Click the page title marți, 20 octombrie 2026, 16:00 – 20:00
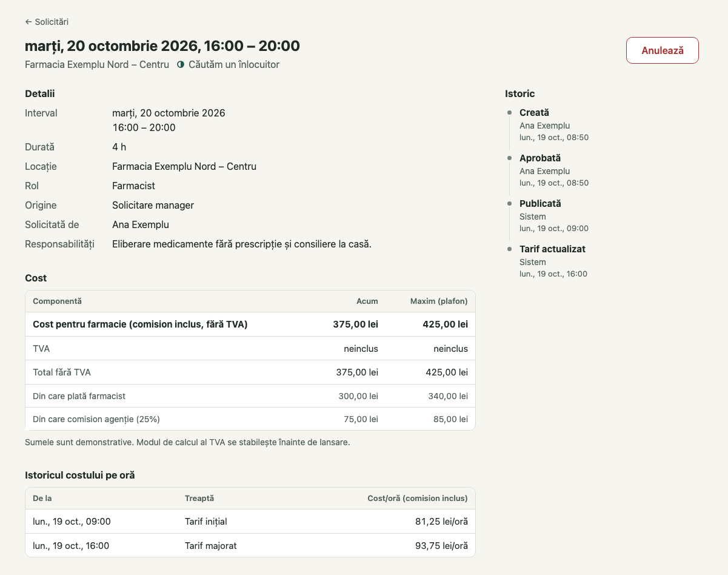The width and height of the screenshot is (728, 575). pyautogui.click(x=162, y=46)
